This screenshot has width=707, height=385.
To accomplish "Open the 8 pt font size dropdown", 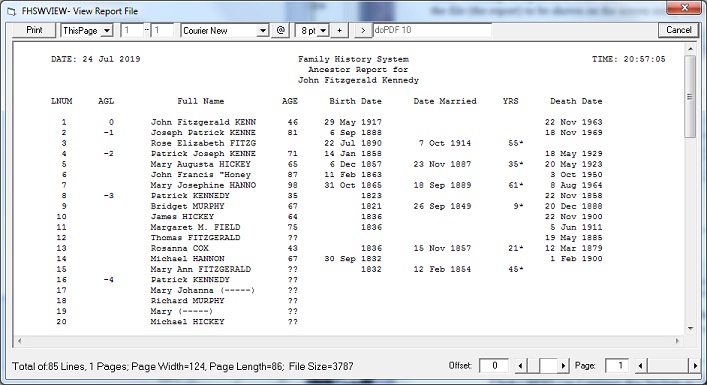I will point(323,31).
